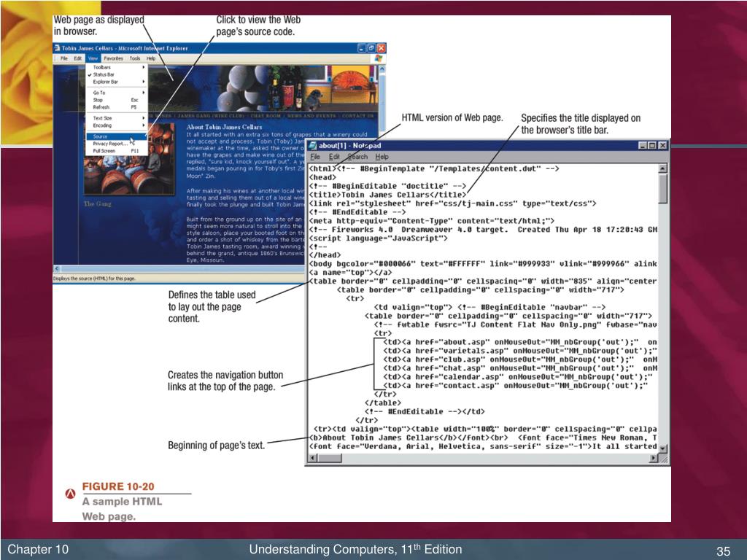Image resolution: width=747 pixels, height=560 pixels.
Task: Restore down the Internet Explorer window
Action: (371, 48)
